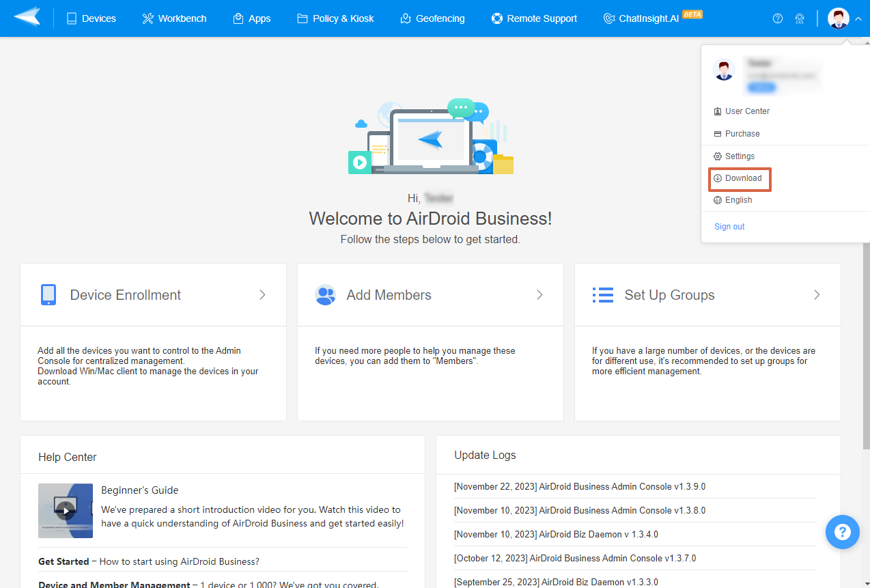Click the Workbench tools icon
This screenshot has width=870, height=588.
tap(148, 18)
